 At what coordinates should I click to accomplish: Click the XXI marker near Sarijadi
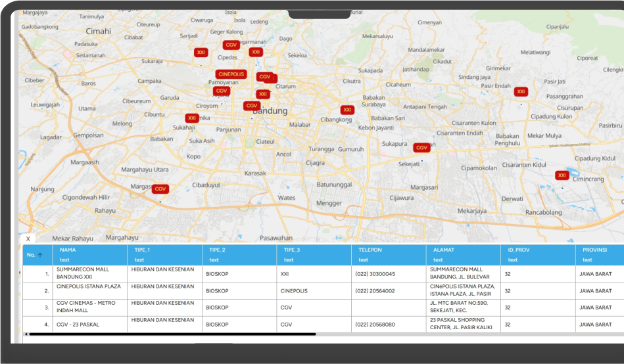click(x=201, y=52)
